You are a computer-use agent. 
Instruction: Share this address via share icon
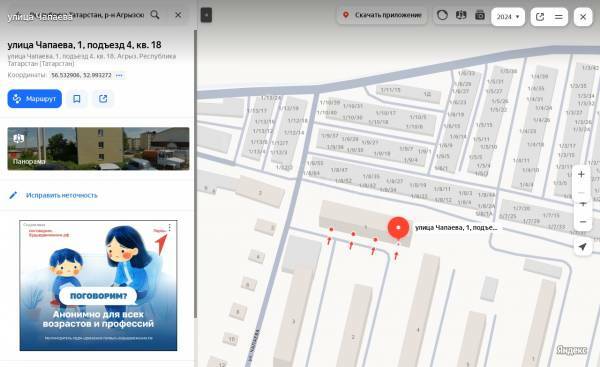[x=103, y=99]
